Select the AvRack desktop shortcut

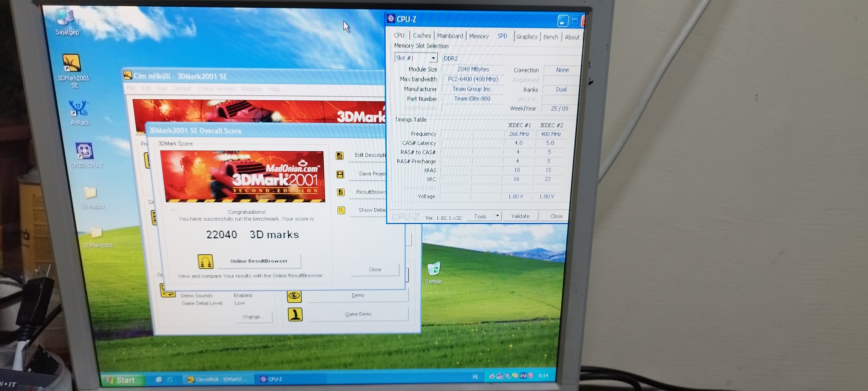click(x=79, y=113)
